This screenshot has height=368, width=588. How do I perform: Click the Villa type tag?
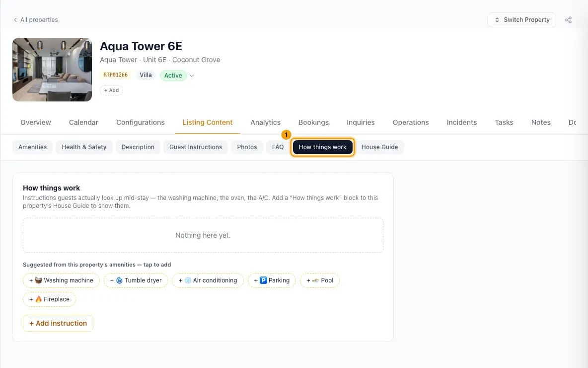point(146,75)
